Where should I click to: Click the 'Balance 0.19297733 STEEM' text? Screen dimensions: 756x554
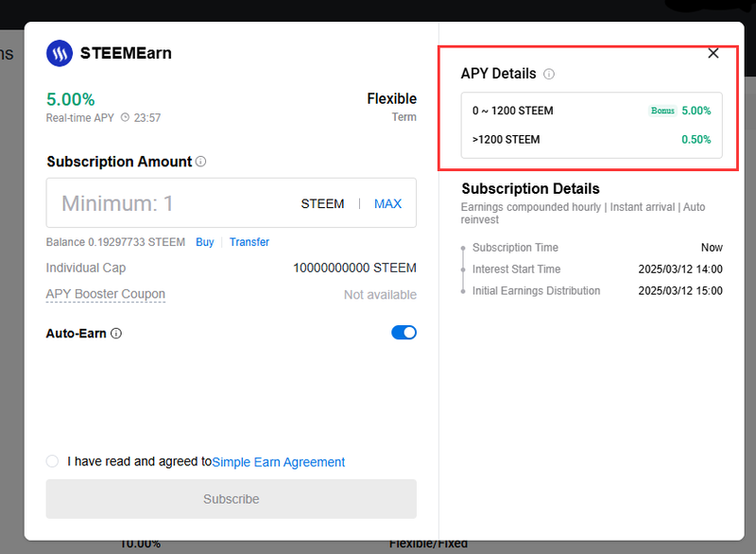click(115, 242)
